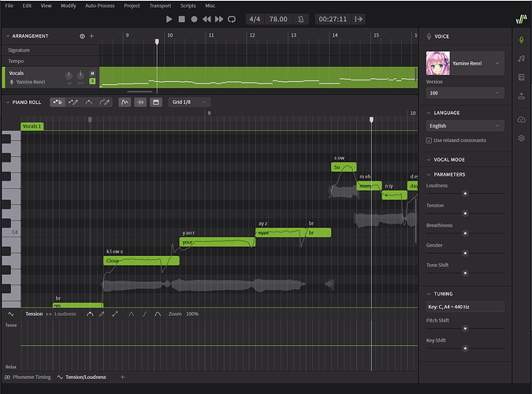Open the cloud icon in the right sidebar
The image size is (532, 394).
click(x=521, y=119)
